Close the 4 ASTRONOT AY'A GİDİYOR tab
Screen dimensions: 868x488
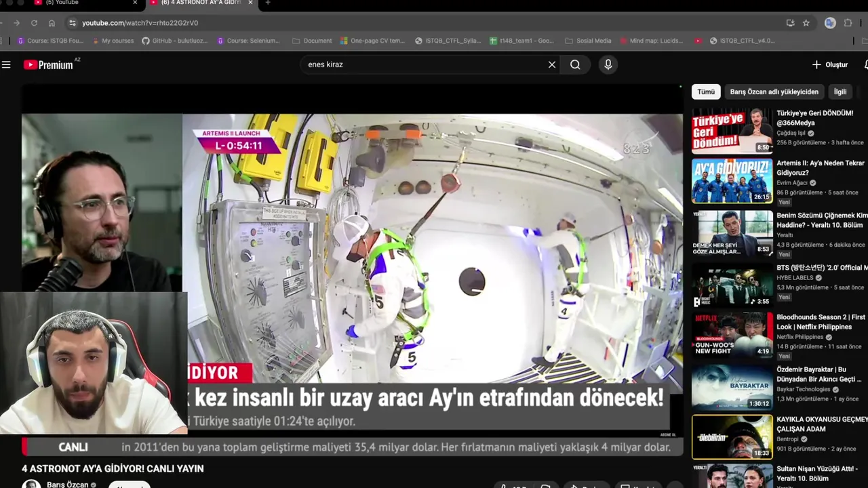click(x=250, y=3)
